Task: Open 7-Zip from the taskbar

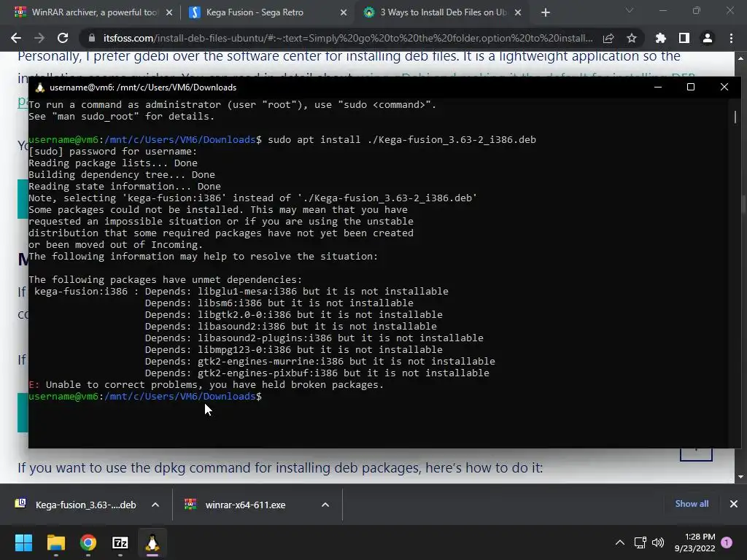Action: tap(120, 542)
